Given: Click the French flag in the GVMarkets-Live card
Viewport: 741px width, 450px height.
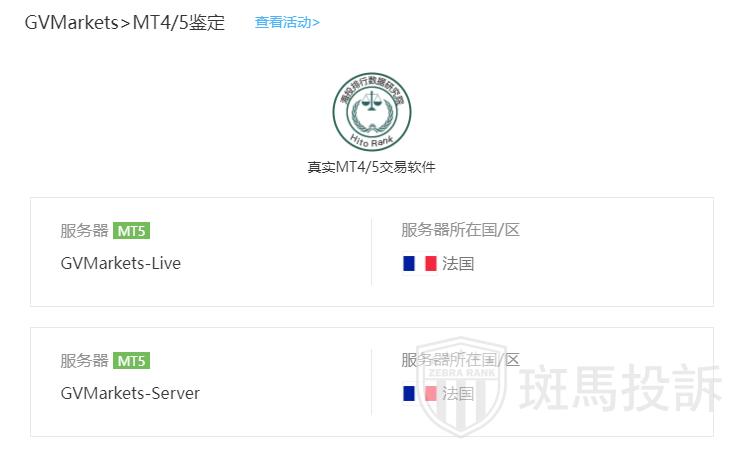Looking at the screenshot, I should click(x=420, y=263).
